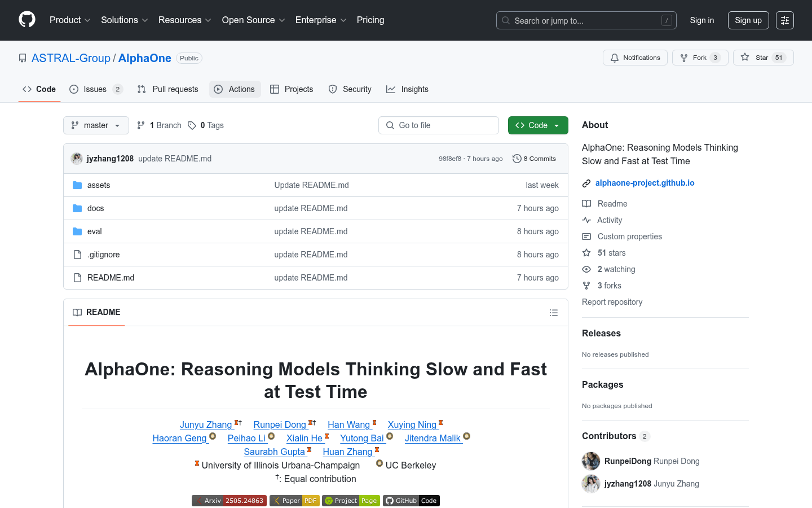Viewport: 812px width, 508px height.
Task: Click the GitHub logo icon
Action: [27, 20]
